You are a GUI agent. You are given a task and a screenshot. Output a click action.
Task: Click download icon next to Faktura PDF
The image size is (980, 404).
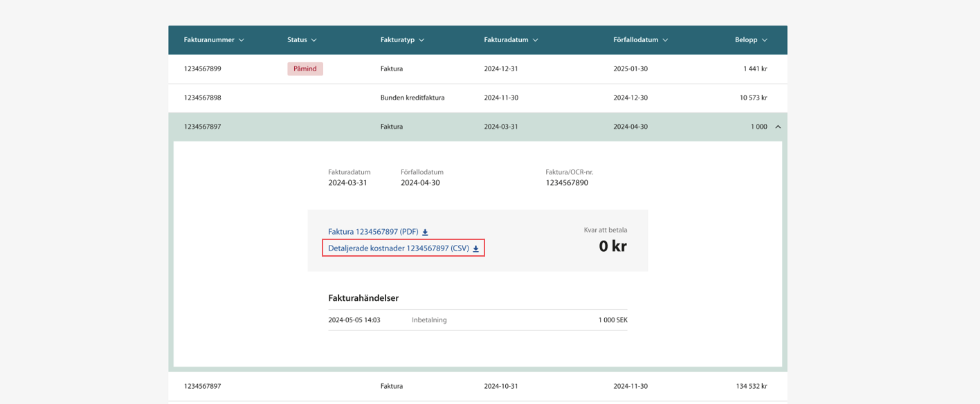pos(425,232)
